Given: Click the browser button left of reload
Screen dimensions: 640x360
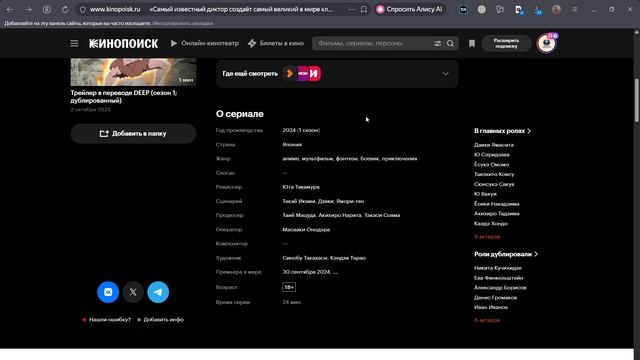Looking at the screenshot, I should (47, 9).
